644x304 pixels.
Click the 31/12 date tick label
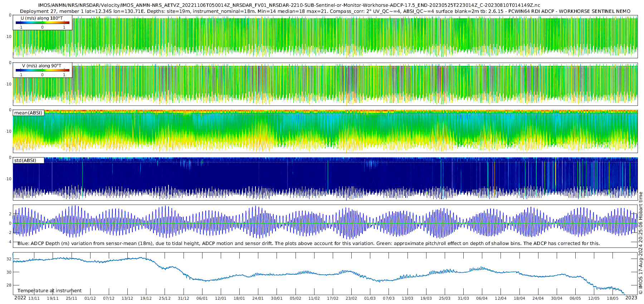pyautogui.click(x=184, y=298)
